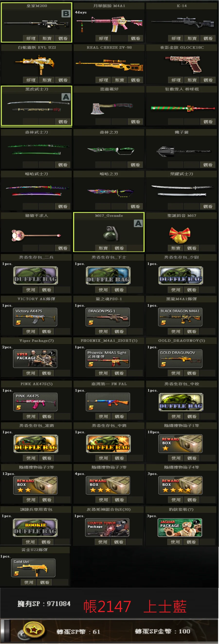Screen dimensions: 219x644
Task: Click the Jaguar Package icon
Action: [x=180, y=528]
